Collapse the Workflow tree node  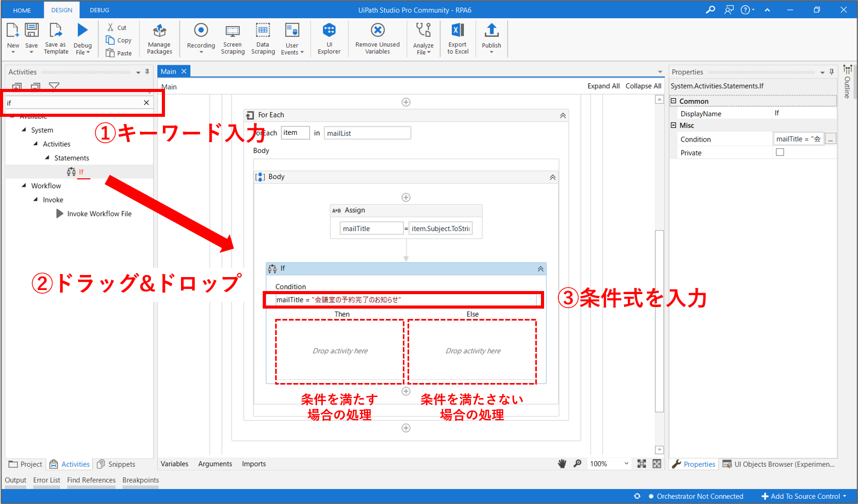pyautogui.click(x=24, y=186)
